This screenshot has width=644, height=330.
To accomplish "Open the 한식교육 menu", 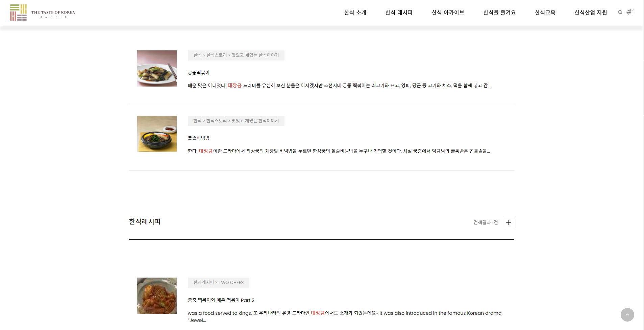I will (x=545, y=13).
